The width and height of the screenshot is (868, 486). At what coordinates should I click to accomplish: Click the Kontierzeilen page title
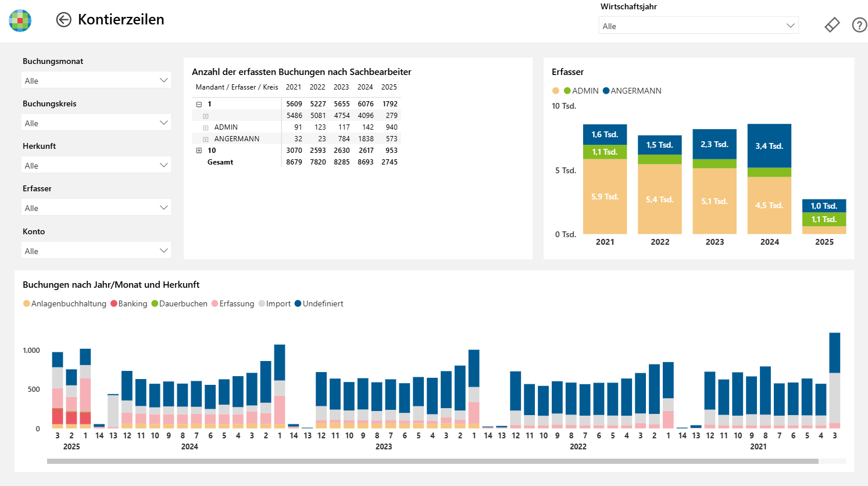click(x=121, y=20)
